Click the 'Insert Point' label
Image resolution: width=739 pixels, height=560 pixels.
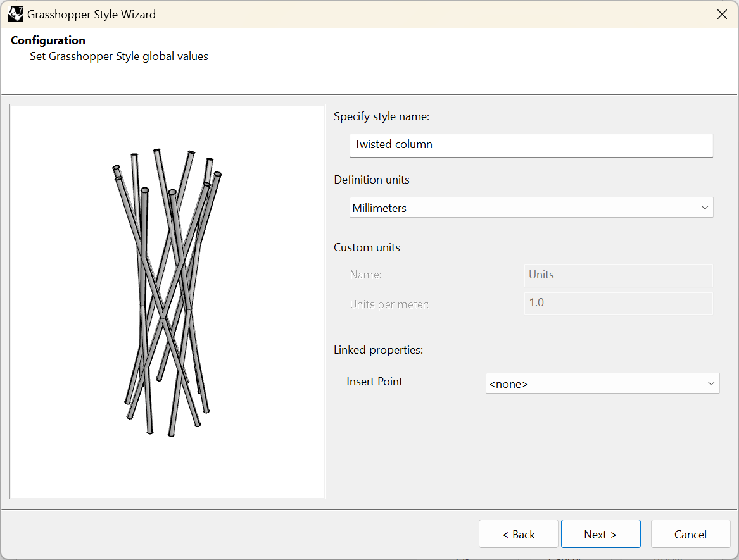[x=375, y=382]
